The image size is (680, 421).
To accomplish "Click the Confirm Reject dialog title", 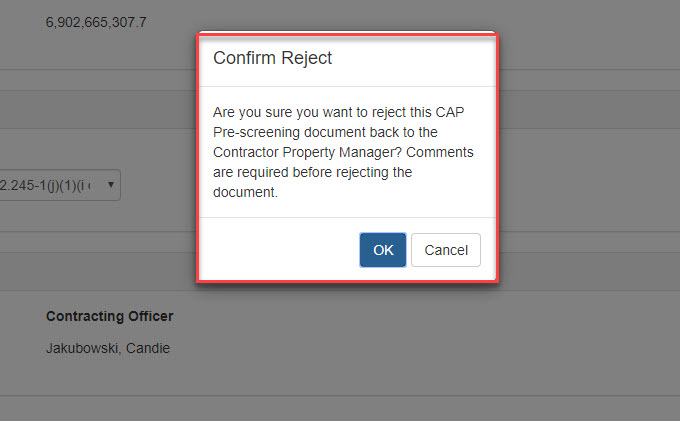I will pyautogui.click(x=272, y=58).
